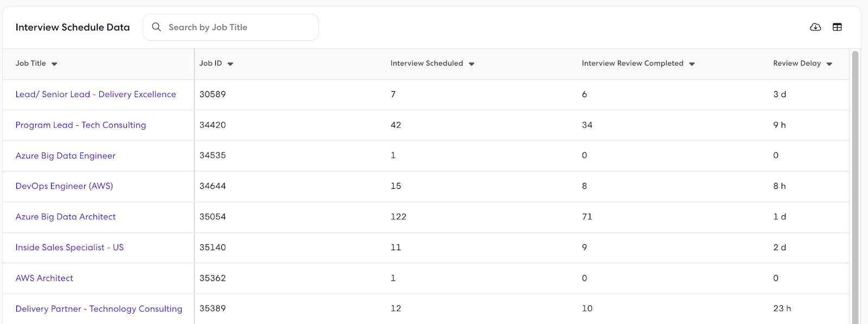Open the Job ID sort dropdown arrow
The image size is (868, 324).
pyautogui.click(x=230, y=64)
